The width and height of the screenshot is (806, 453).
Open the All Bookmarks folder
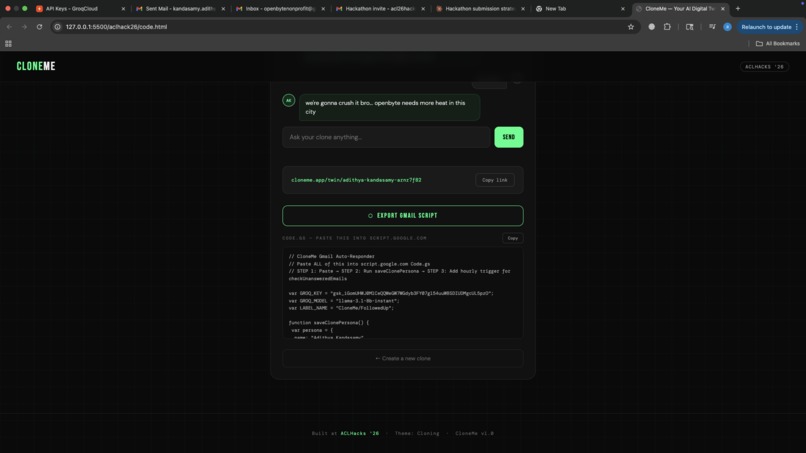click(x=778, y=44)
